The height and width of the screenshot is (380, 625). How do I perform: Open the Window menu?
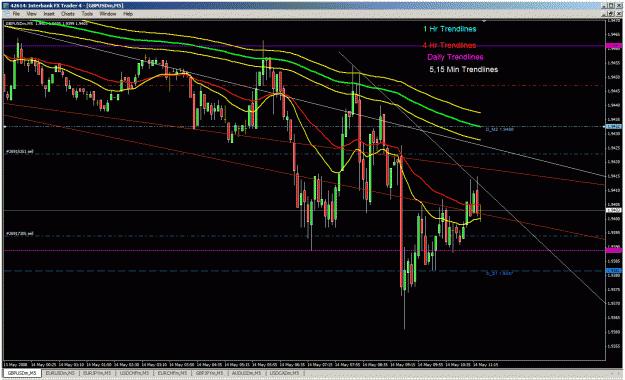tap(108, 14)
